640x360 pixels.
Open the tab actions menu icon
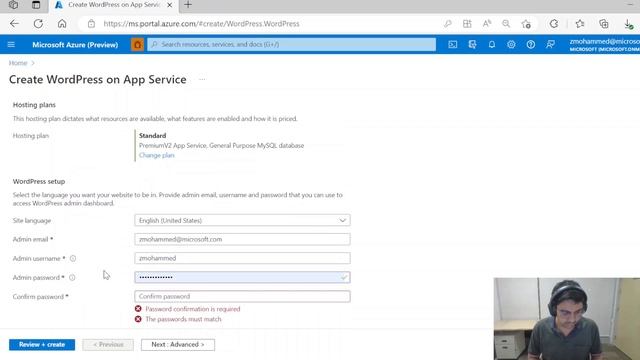click(36, 5)
